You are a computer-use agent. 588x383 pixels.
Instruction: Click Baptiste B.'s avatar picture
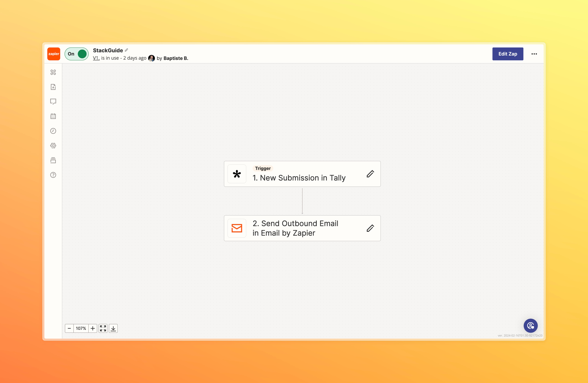[x=151, y=58]
